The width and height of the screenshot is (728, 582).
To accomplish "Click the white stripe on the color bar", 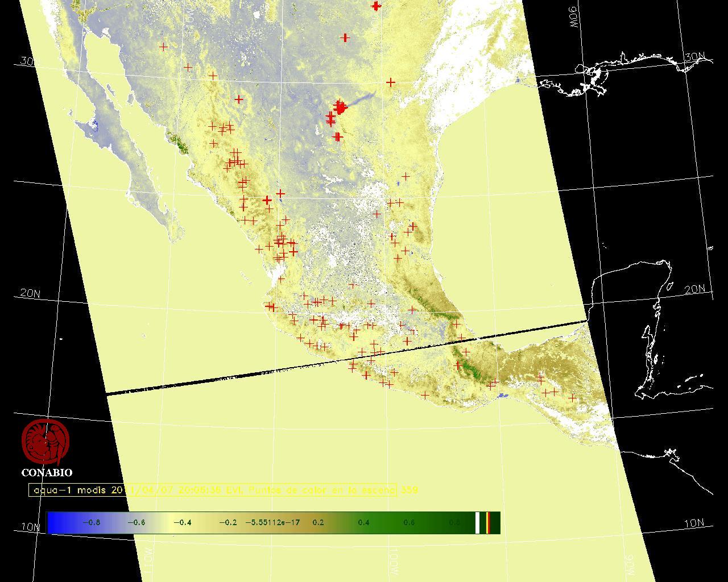I will tap(478, 523).
